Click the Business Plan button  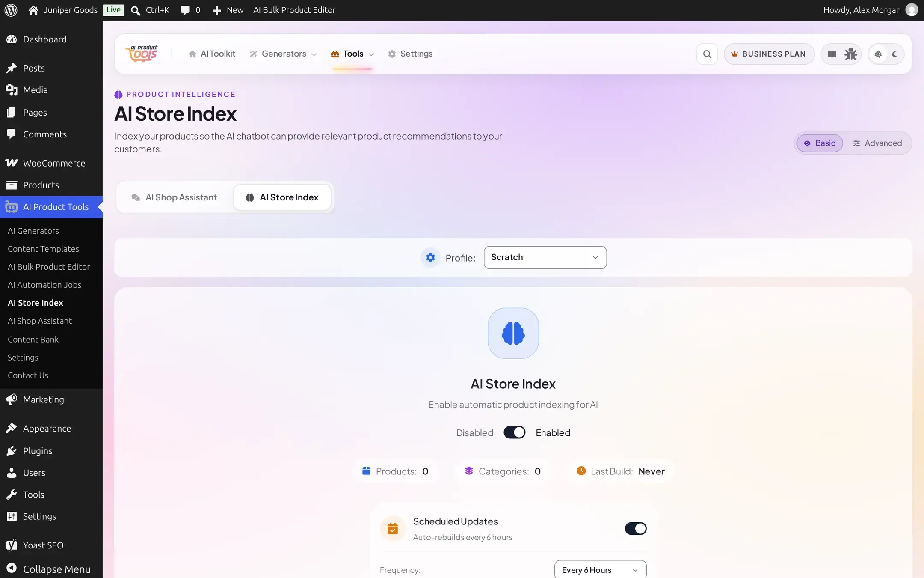(769, 54)
